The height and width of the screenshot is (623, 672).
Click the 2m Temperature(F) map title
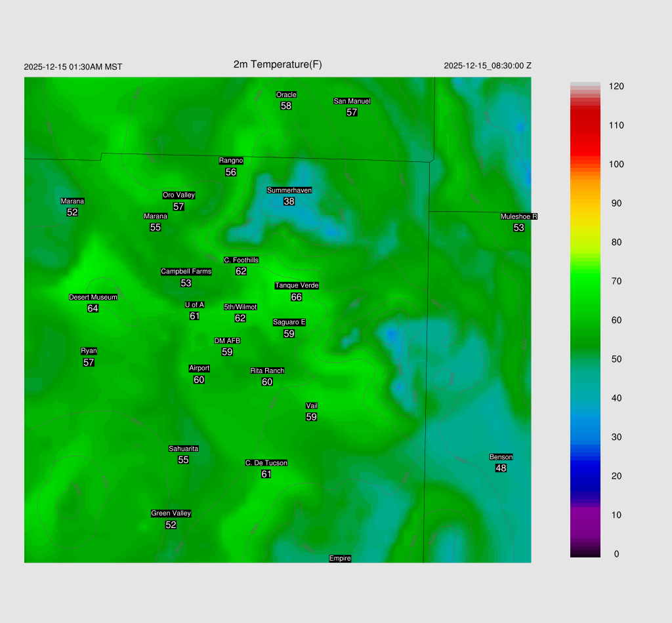278,64
